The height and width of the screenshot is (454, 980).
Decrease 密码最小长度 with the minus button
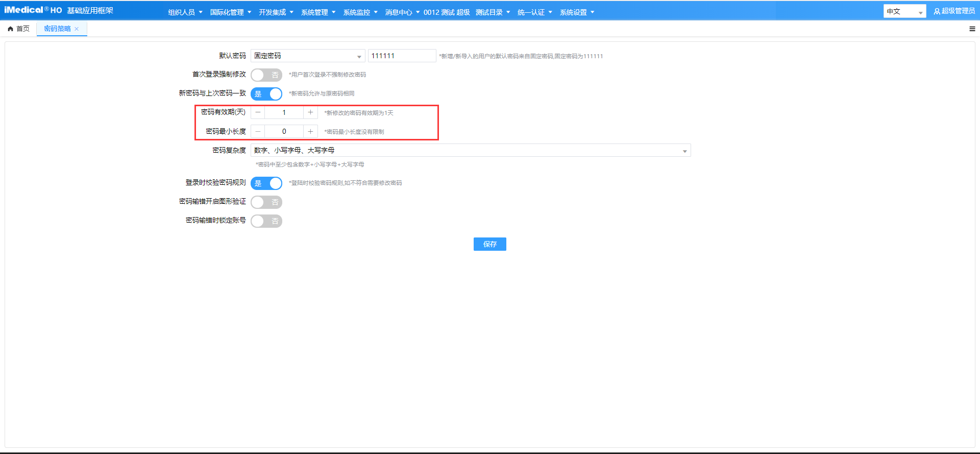click(x=258, y=132)
